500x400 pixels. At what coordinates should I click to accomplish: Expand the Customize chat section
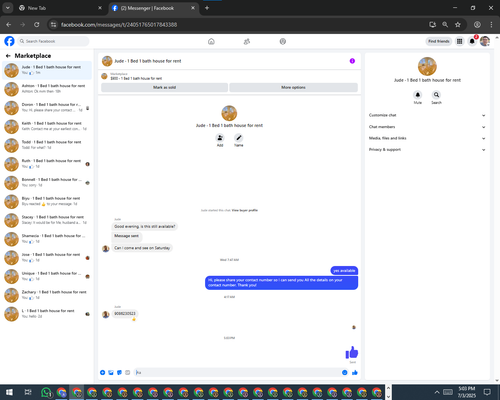coord(427,115)
